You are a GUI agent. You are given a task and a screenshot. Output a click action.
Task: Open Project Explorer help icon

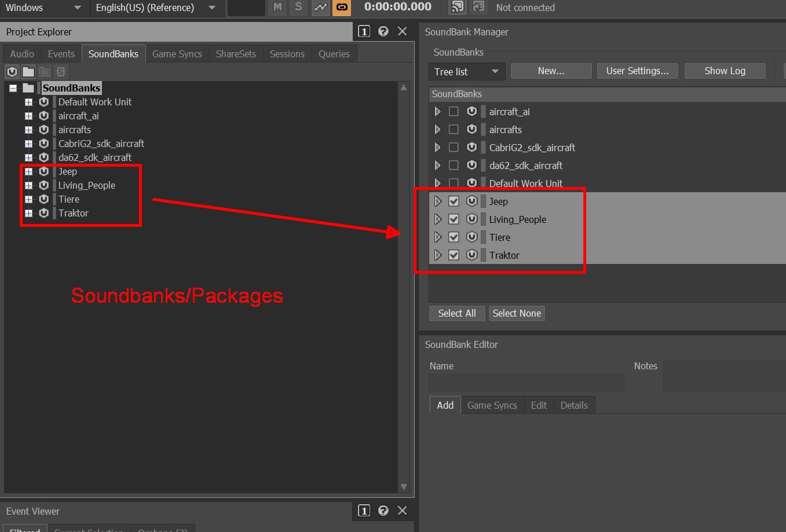click(x=383, y=31)
